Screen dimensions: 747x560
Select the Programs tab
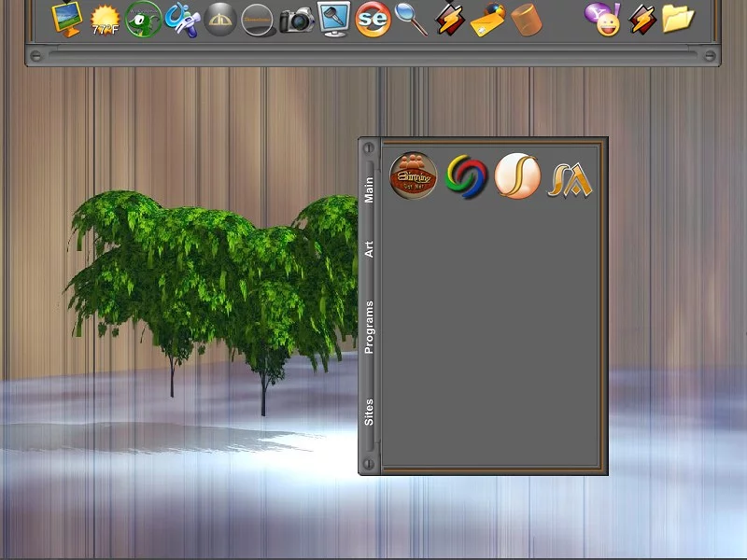pyautogui.click(x=369, y=327)
